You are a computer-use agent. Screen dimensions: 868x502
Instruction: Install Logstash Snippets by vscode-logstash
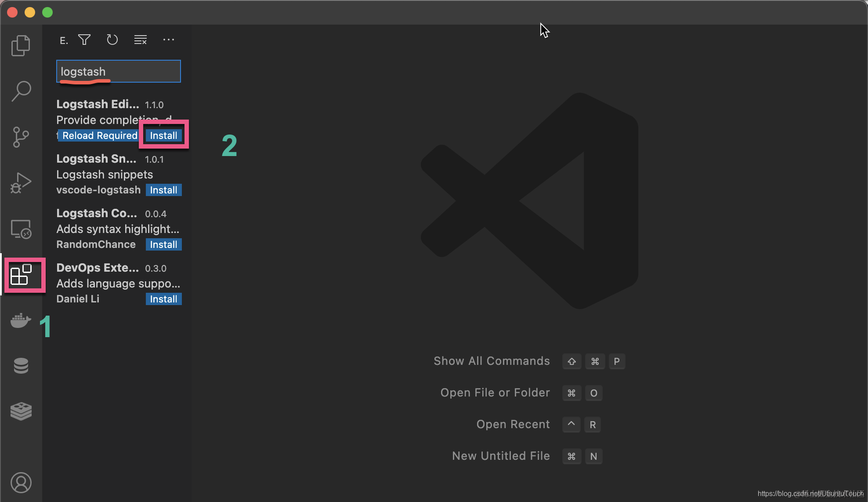click(163, 190)
